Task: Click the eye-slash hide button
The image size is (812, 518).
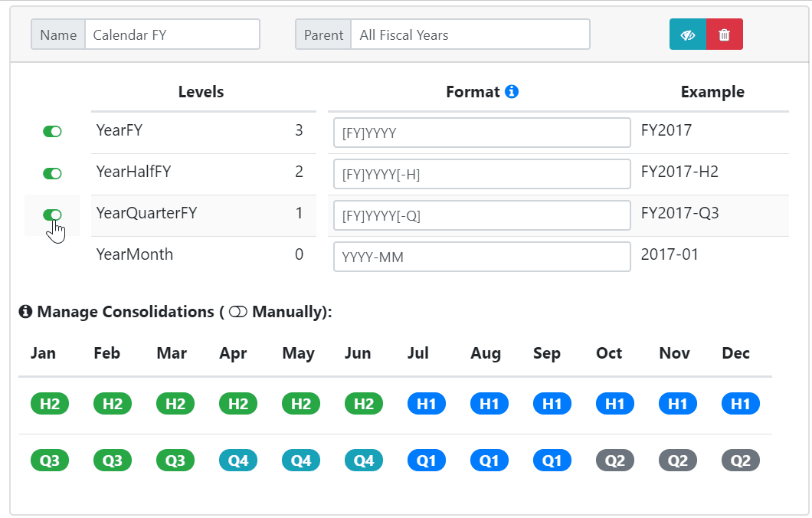Action: [688, 34]
